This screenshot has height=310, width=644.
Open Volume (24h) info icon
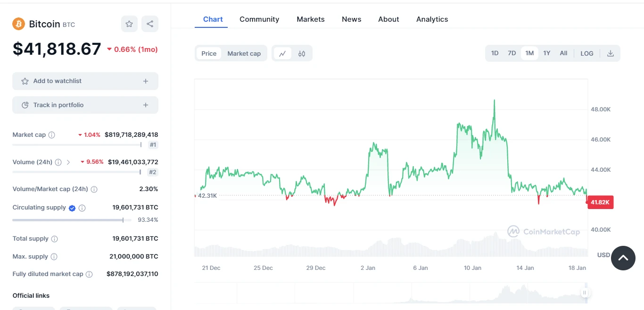coord(58,162)
